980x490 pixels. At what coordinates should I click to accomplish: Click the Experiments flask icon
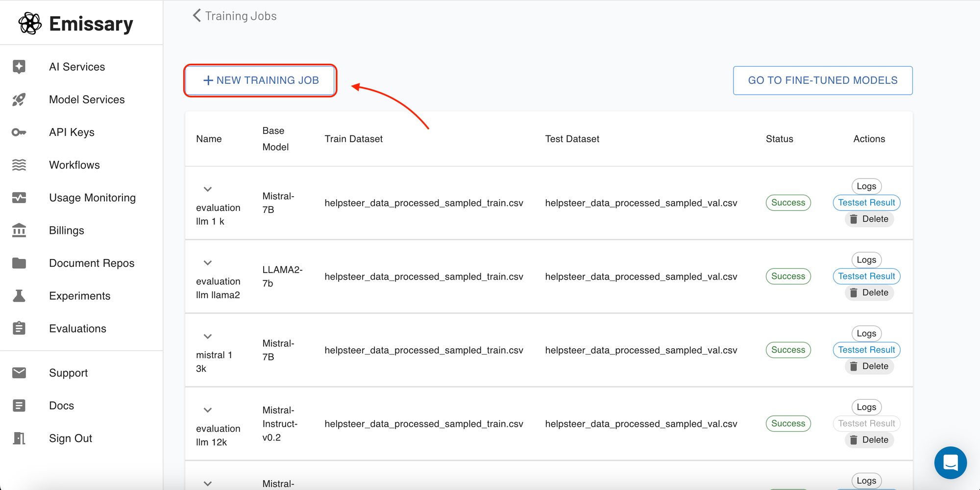coord(19,296)
